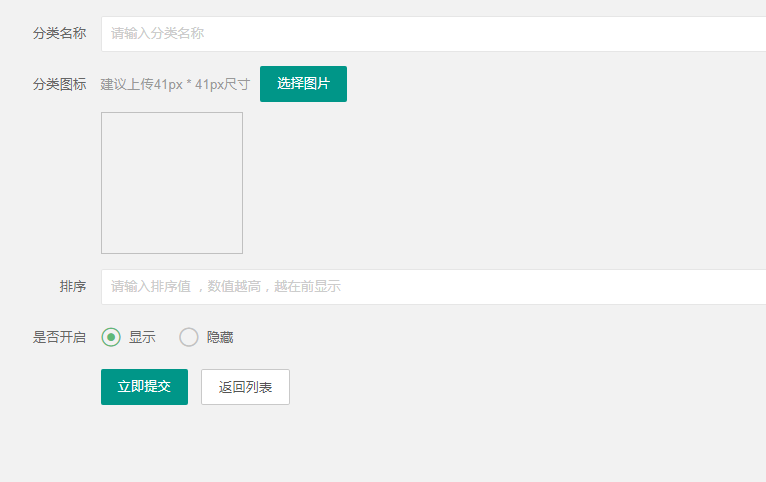Image resolution: width=766 pixels, height=482 pixels.
Task: Submit the form with 立即提交
Action: coord(145,387)
